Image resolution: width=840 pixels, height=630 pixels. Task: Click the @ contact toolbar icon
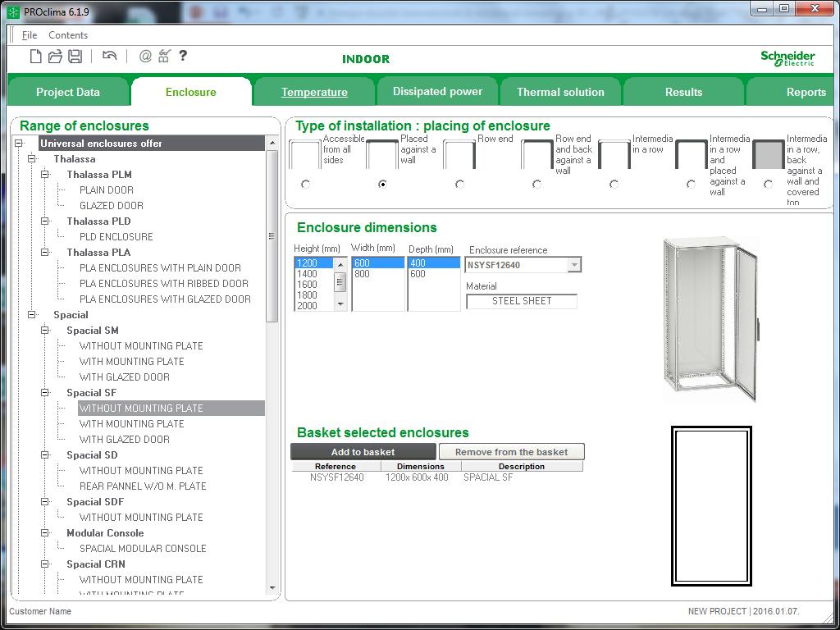click(x=145, y=56)
